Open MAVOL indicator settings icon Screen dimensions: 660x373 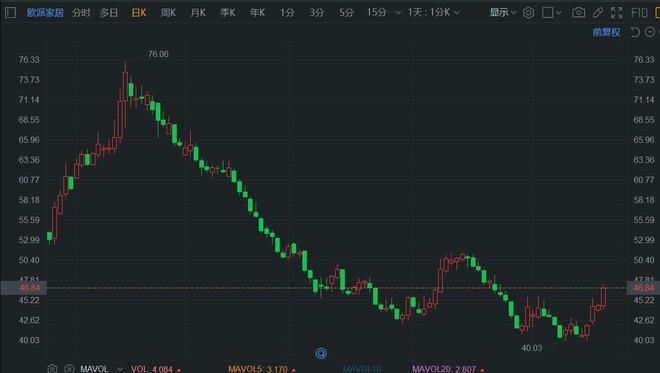52,369
